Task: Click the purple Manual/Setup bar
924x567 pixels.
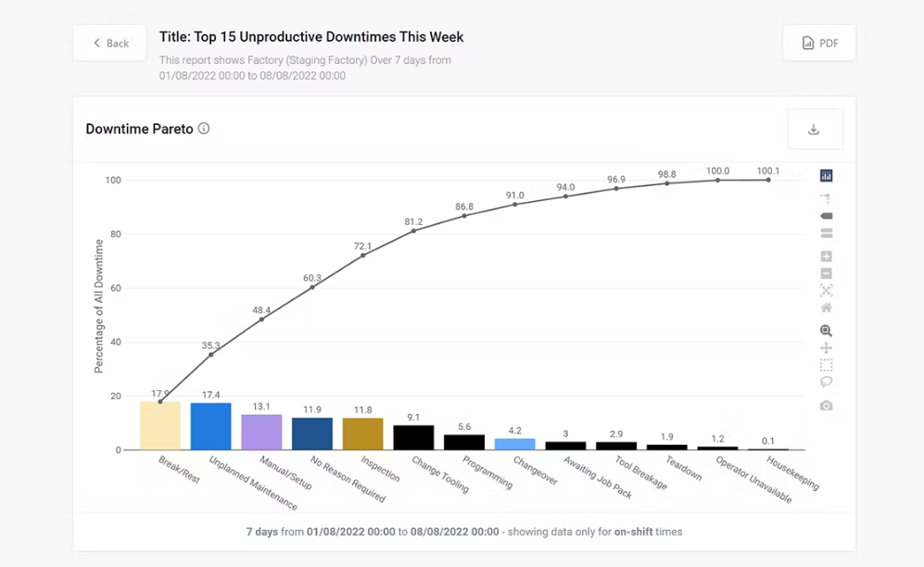Action: coord(261,432)
